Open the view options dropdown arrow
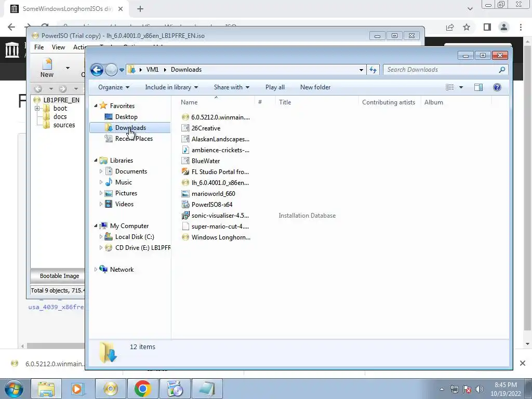This screenshot has height=399, width=532. (x=461, y=87)
